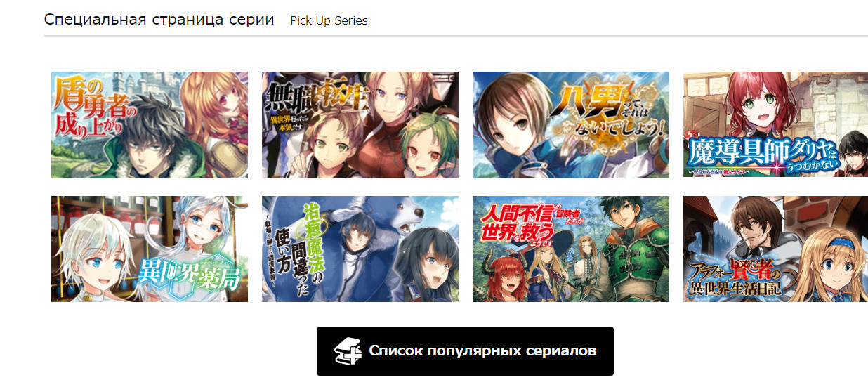Open the 盾の勇者の成り上がり series banner
The height and width of the screenshot is (380, 868).
click(150, 125)
